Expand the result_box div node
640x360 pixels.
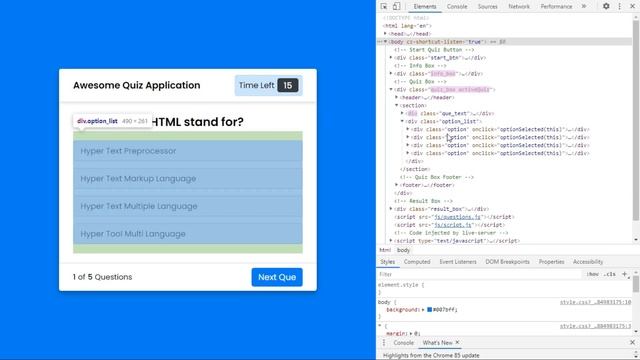pyautogui.click(x=391, y=209)
